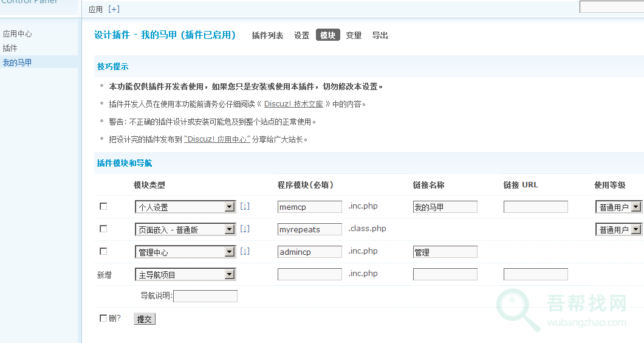Click the admincp program module field
644x343 pixels.
click(310, 252)
